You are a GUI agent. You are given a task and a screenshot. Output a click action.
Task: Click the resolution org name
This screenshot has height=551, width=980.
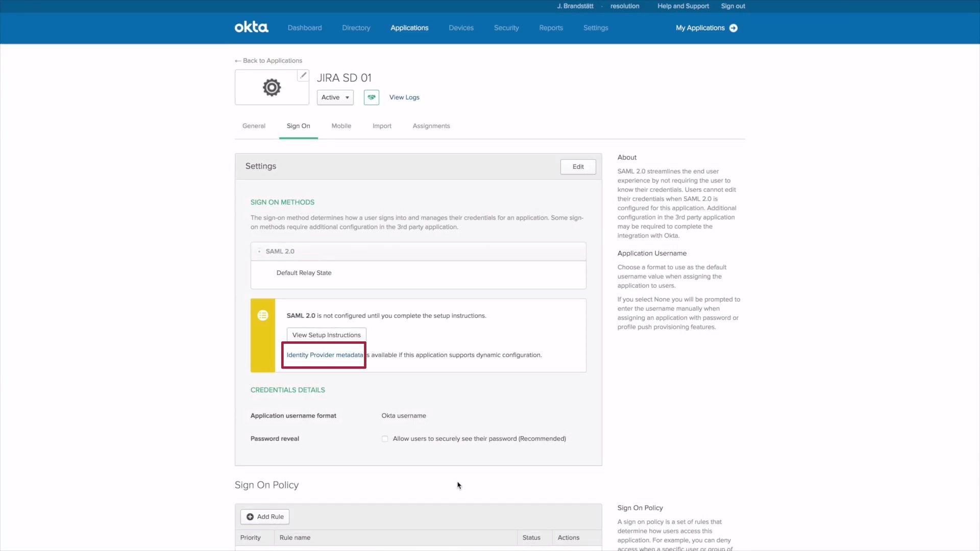click(625, 6)
